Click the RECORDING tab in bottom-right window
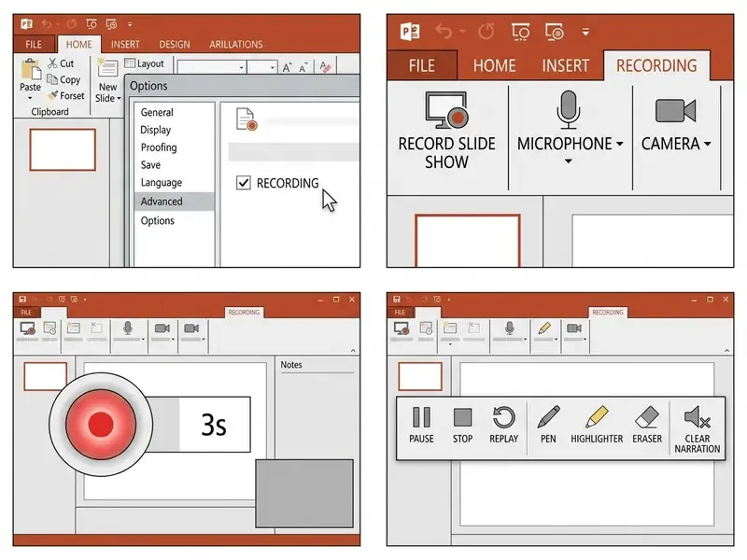 point(608,313)
